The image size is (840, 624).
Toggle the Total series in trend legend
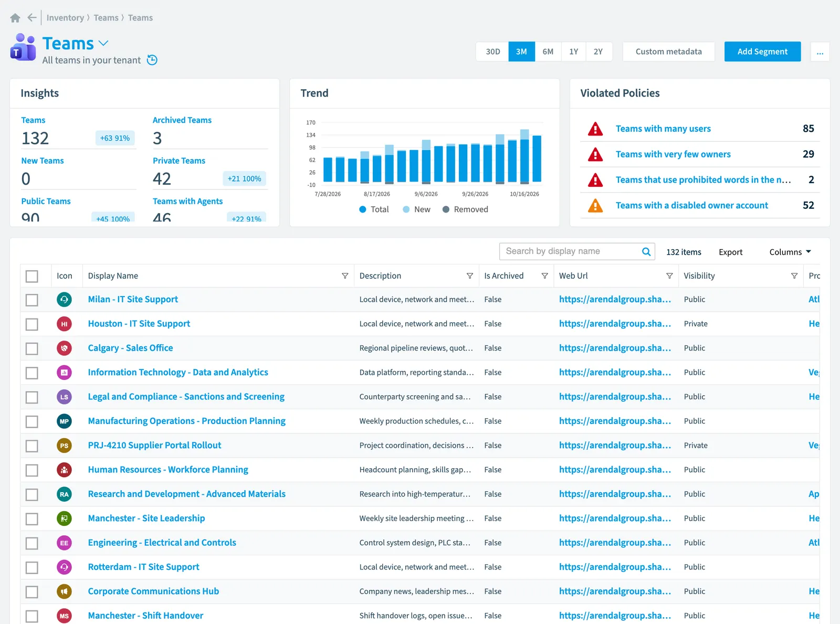[x=374, y=209]
